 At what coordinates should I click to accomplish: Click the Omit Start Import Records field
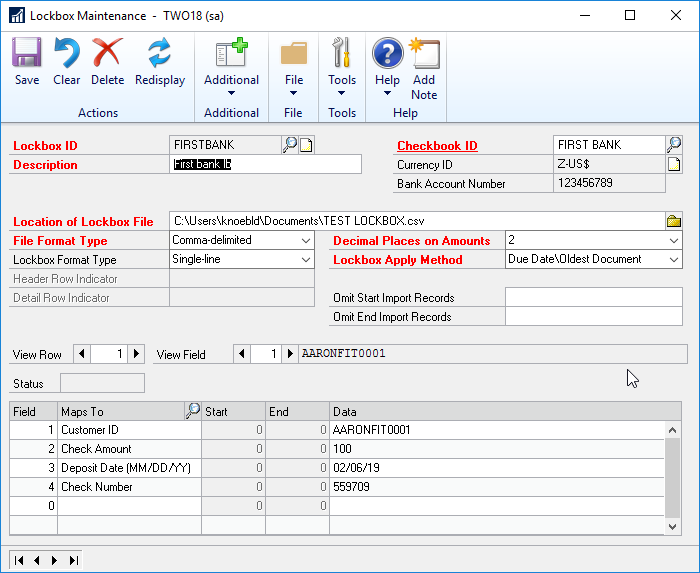[x=592, y=298]
